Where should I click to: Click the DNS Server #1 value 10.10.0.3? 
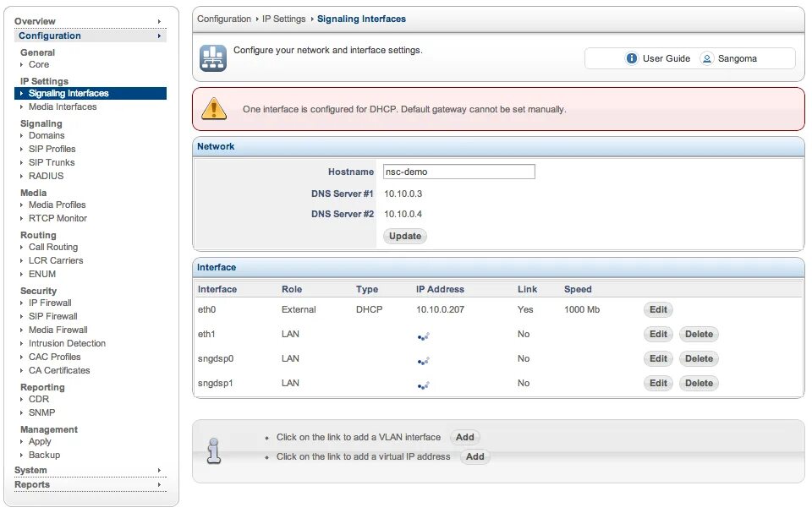click(x=403, y=194)
